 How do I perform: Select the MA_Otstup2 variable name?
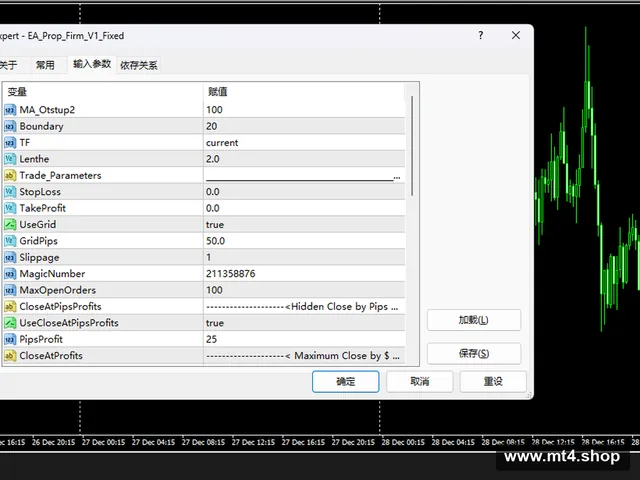click(47, 110)
